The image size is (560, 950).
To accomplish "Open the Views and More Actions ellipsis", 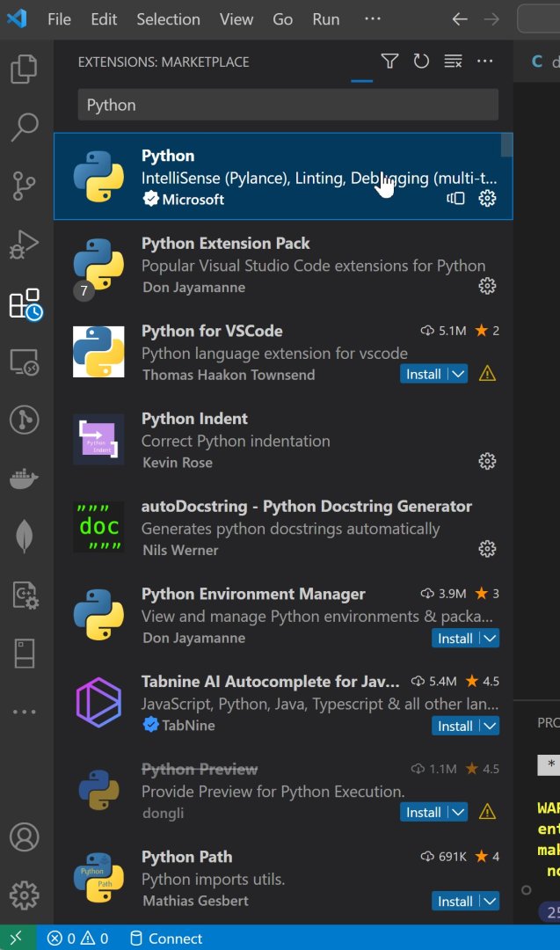I will [484, 62].
